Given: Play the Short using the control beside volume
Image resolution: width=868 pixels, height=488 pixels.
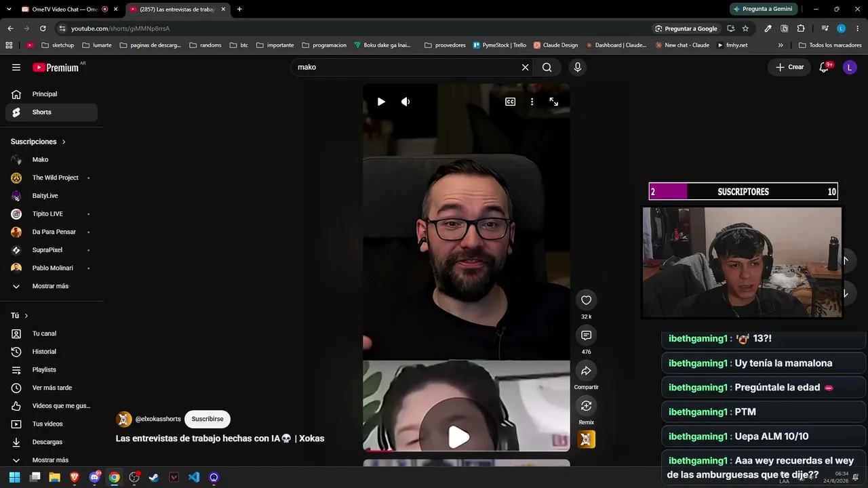Looking at the screenshot, I should click(x=381, y=102).
